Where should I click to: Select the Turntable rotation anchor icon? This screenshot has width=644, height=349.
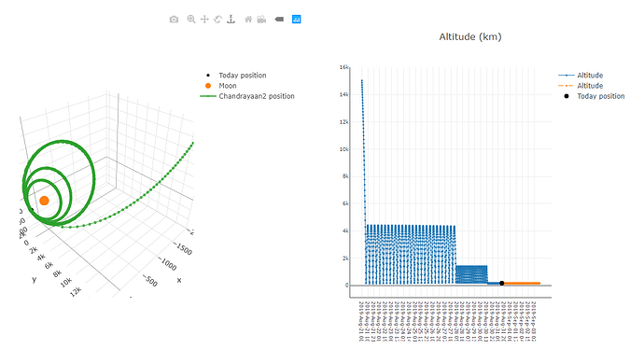tap(231, 20)
